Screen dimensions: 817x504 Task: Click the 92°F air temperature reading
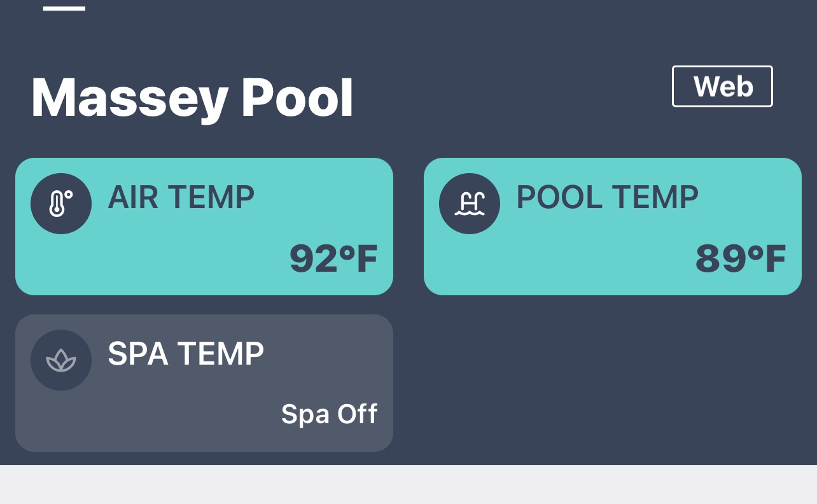(333, 259)
